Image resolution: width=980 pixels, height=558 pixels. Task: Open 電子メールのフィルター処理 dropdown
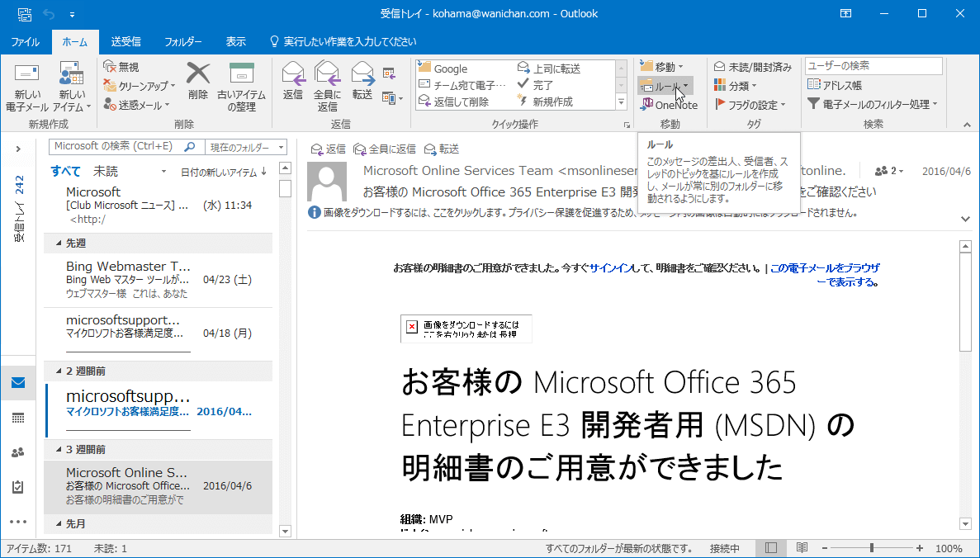coord(873,104)
